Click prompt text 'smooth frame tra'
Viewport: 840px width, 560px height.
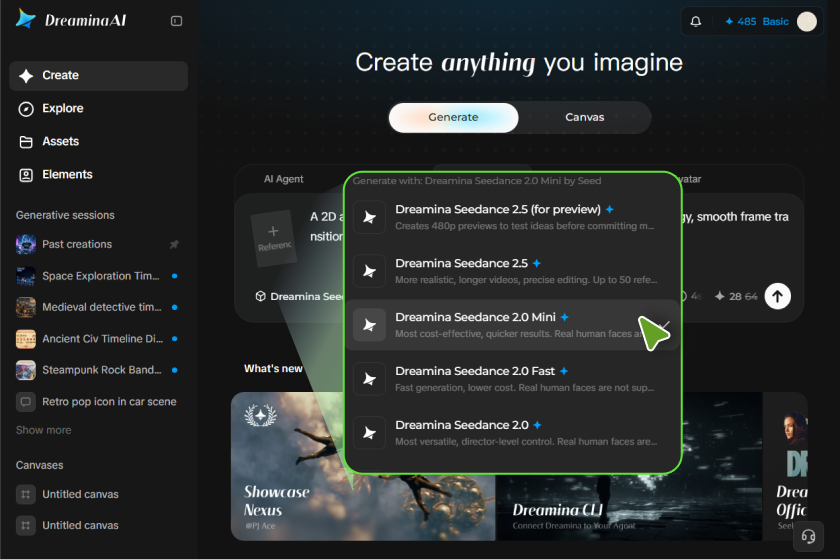click(x=742, y=217)
